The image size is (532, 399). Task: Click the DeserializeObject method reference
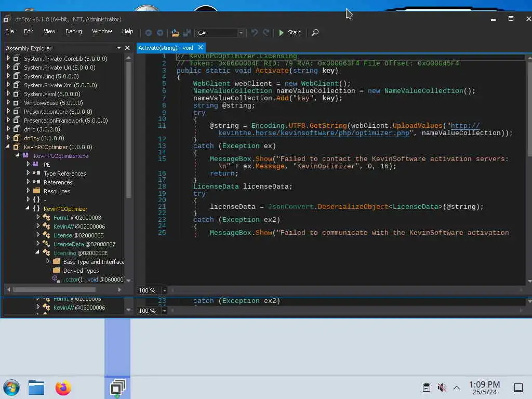pos(353,207)
